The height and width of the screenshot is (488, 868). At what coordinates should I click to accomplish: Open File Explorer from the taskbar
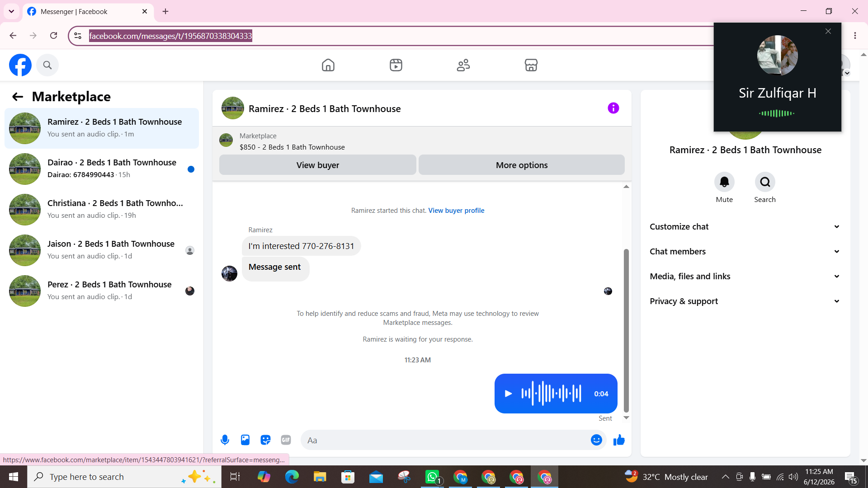click(320, 477)
